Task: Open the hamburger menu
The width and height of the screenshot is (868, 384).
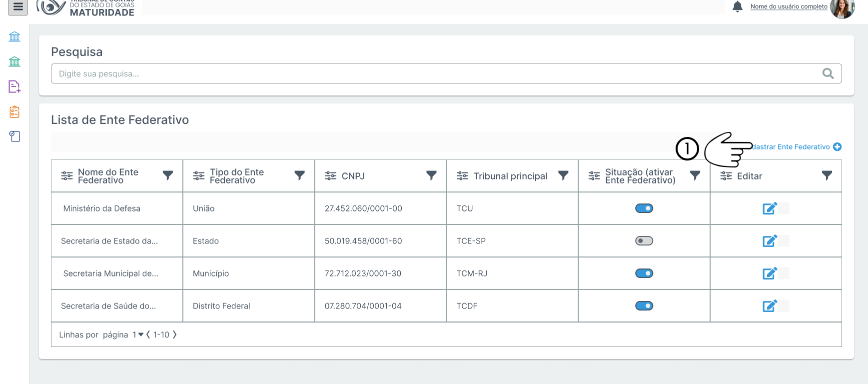Action: [18, 7]
